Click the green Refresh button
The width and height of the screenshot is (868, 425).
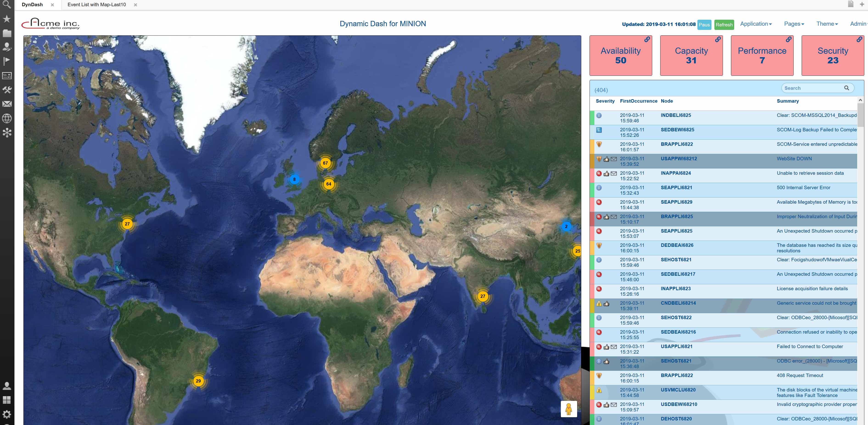(724, 25)
